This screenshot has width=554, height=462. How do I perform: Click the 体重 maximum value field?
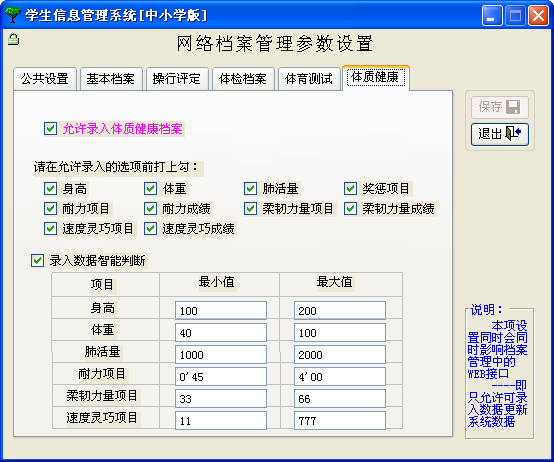click(340, 332)
